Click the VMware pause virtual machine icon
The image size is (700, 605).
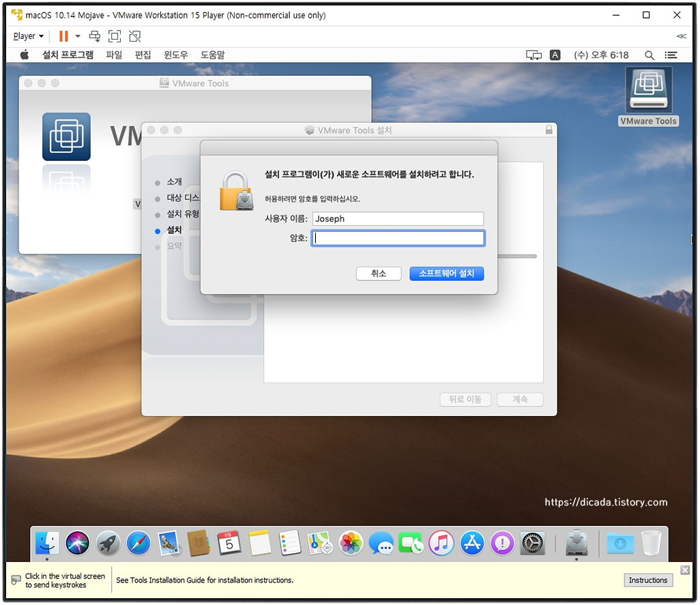64,36
